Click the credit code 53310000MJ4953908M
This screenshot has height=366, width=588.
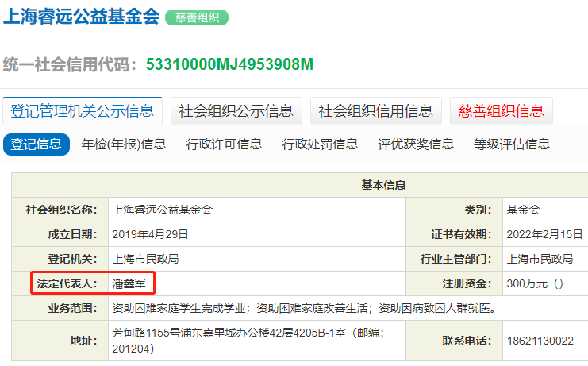(x=229, y=64)
